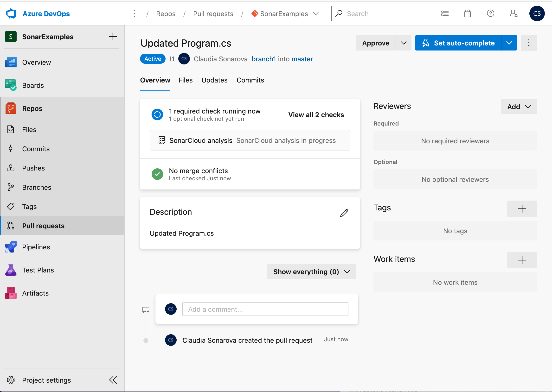Switch to the Commits tab

click(x=250, y=80)
